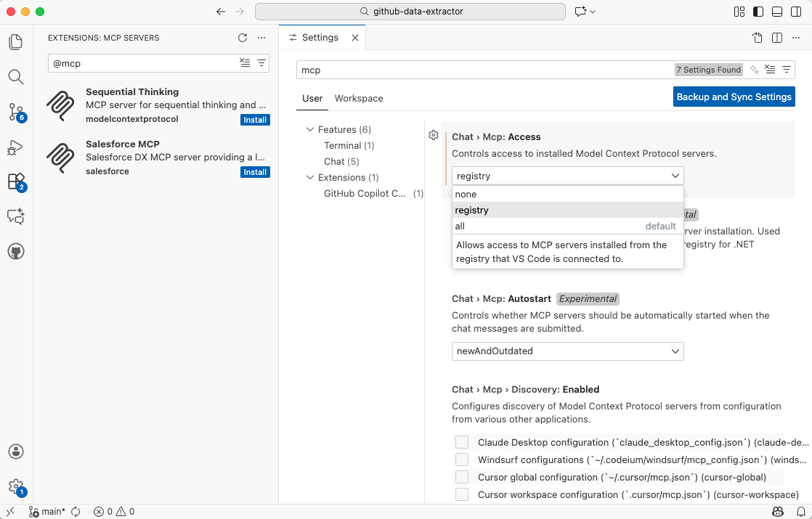Screen dimensions: 812x519
Task: Open the Autostart newAndOutdated dropdown
Action: point(567,351)
